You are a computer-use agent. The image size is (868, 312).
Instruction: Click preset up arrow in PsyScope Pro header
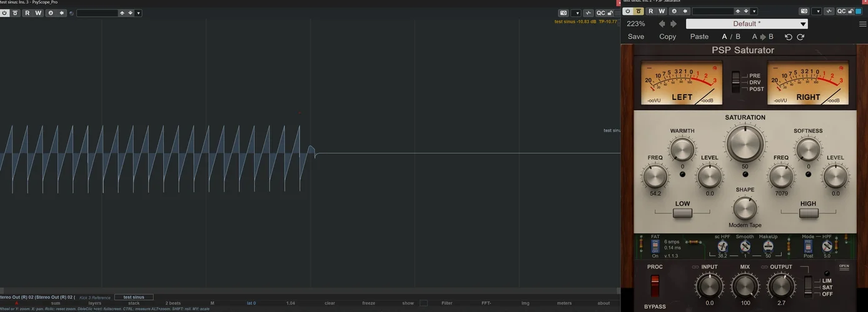click(x=122, y=13)
